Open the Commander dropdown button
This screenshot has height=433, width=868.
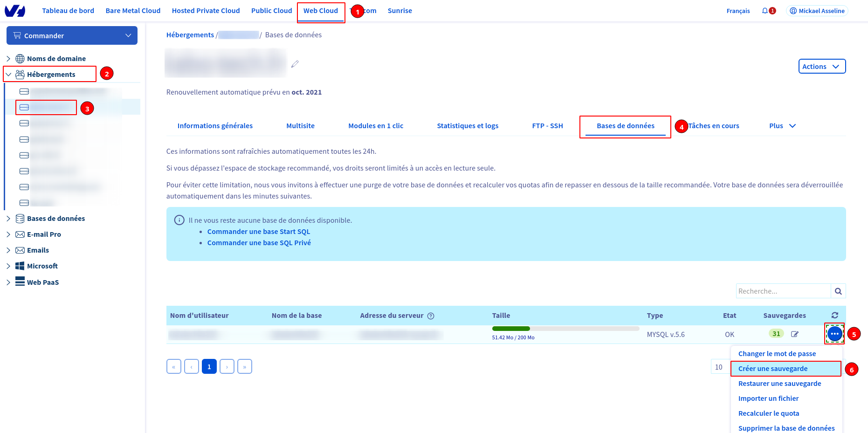tap(72, 36)
